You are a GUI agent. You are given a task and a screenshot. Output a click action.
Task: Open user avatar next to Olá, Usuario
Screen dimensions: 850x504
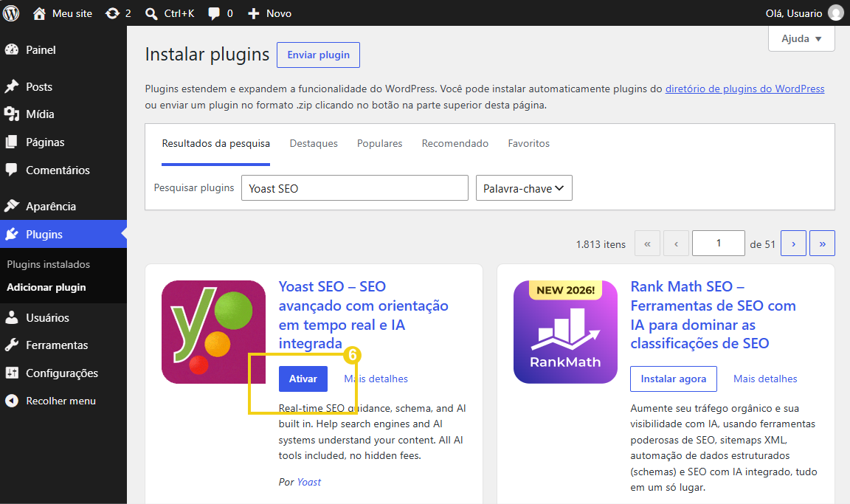point(836,13)
